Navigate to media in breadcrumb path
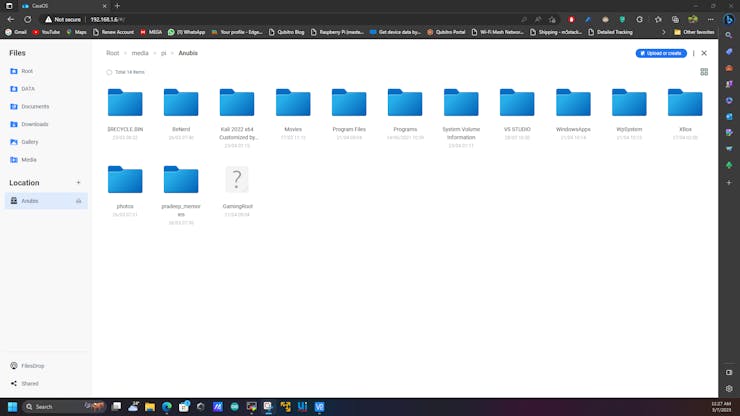This screenshot has height=416, width=740. 140,53
